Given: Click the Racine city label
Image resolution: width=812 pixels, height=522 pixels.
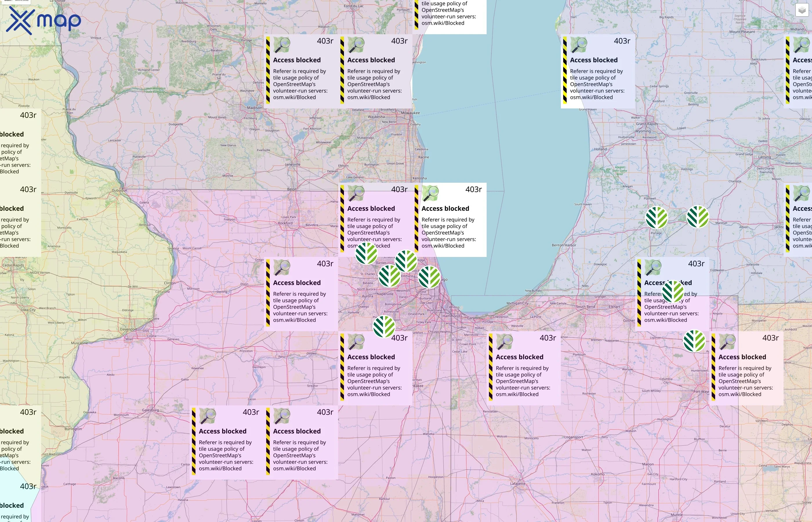Looking at the screenshot, I should click(424, 157).
